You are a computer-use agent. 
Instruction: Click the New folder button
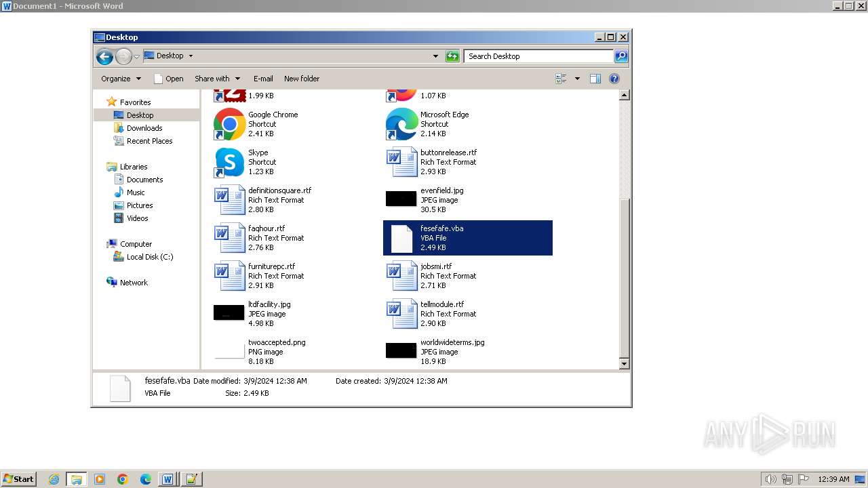point(302,79)
